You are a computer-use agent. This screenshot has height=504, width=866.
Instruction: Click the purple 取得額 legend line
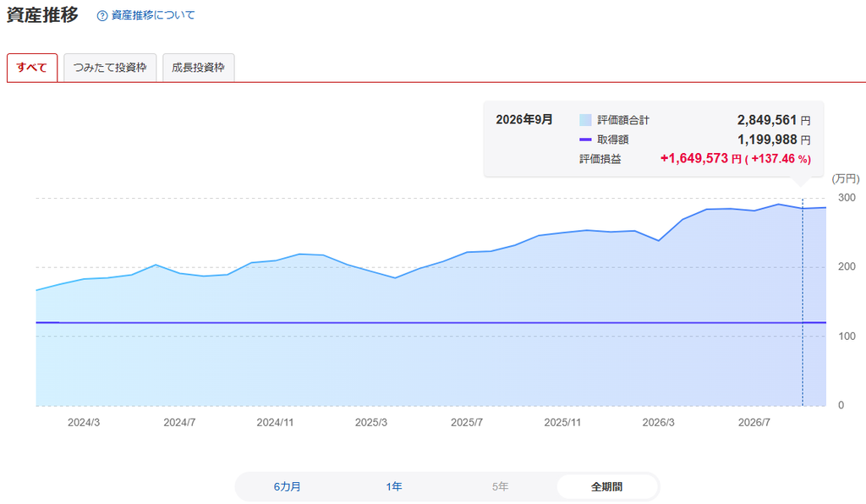[585, 140]
